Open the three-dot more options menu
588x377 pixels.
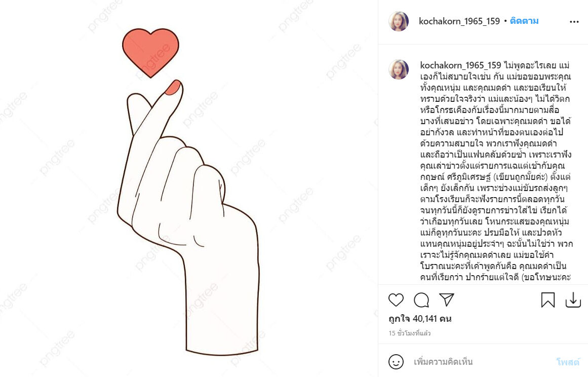(x=574, y=22)
